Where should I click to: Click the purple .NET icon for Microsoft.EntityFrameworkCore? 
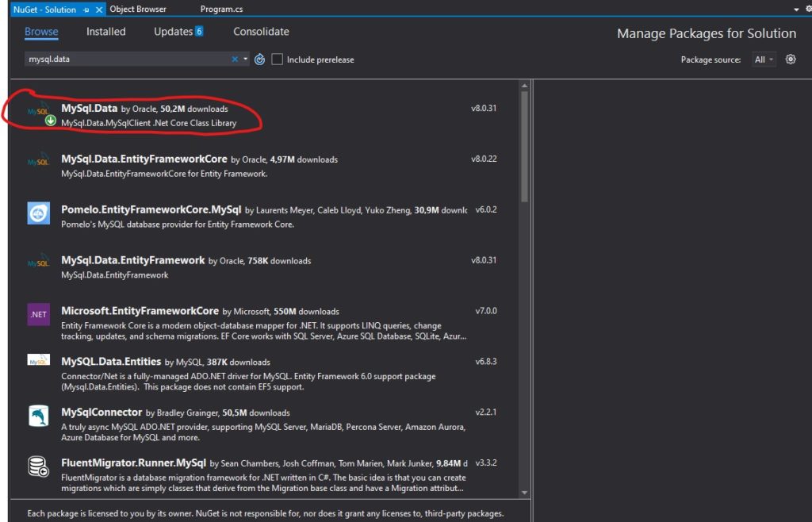coord(38,314)
